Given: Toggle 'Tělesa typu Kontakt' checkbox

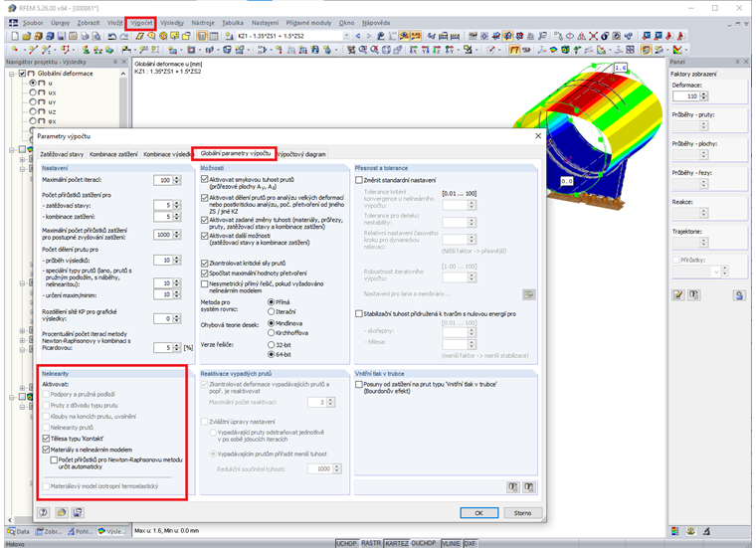Looking at the screenshot, I should 47,439.
